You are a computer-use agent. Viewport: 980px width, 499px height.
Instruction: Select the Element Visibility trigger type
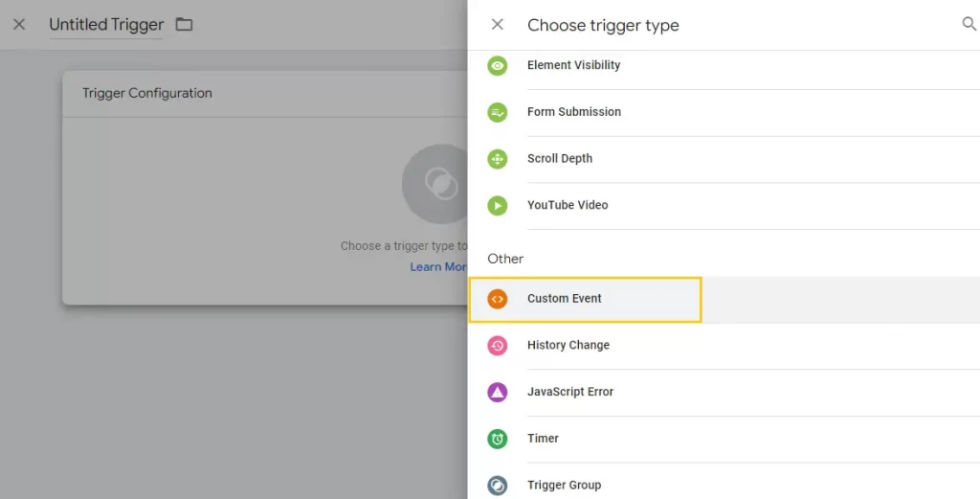click(x=724, y=66)
